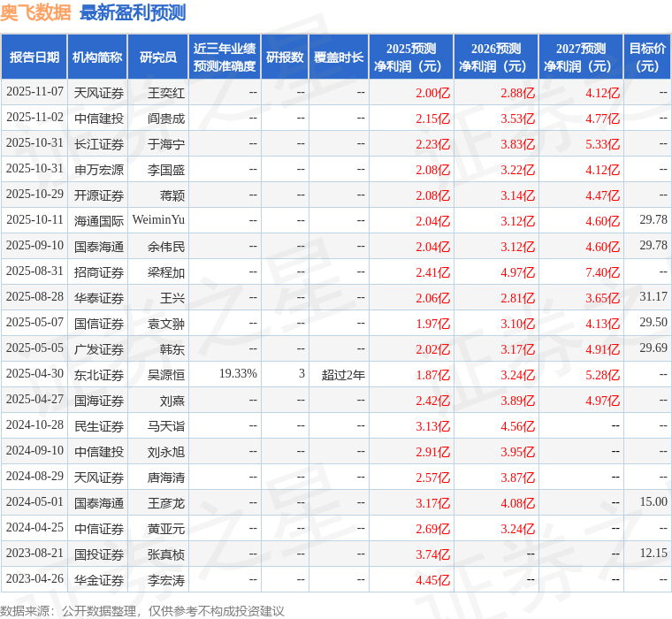Click the date cell 2024-08-29
672x619 pixels.
click(34, 477)
